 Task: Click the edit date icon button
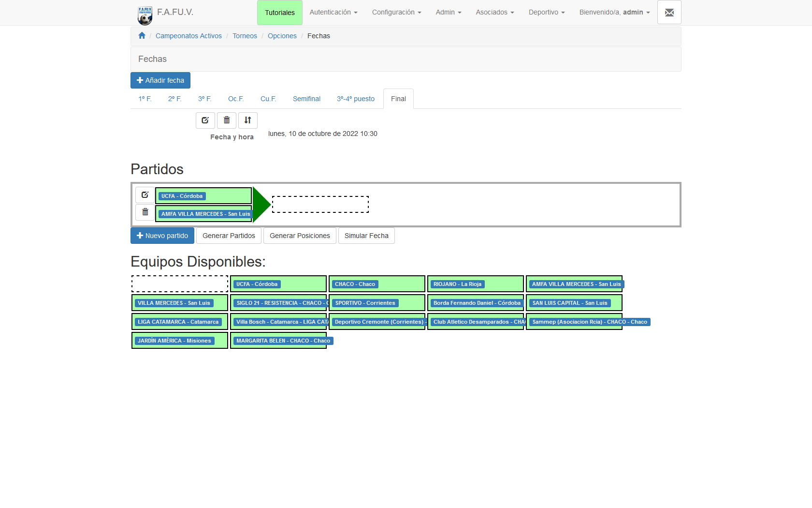[x=205, y=120]
